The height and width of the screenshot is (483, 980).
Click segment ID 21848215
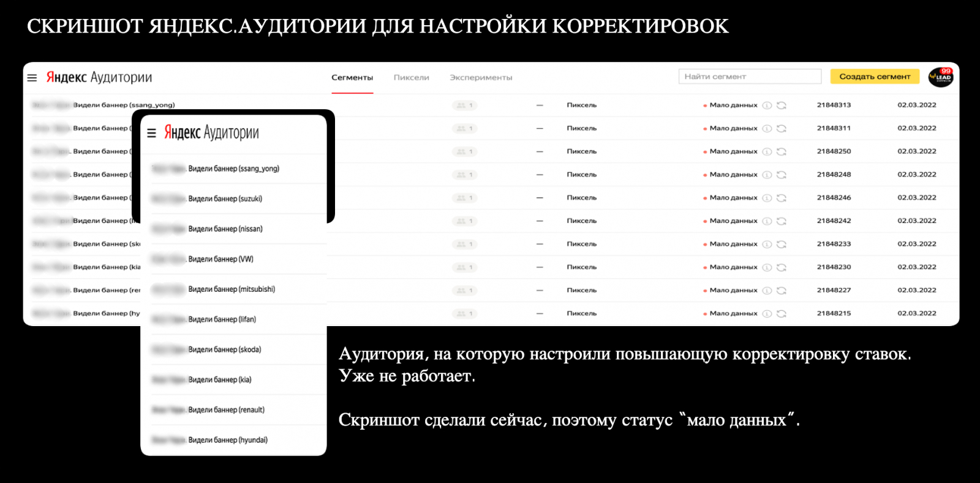[x=834, y=313]
